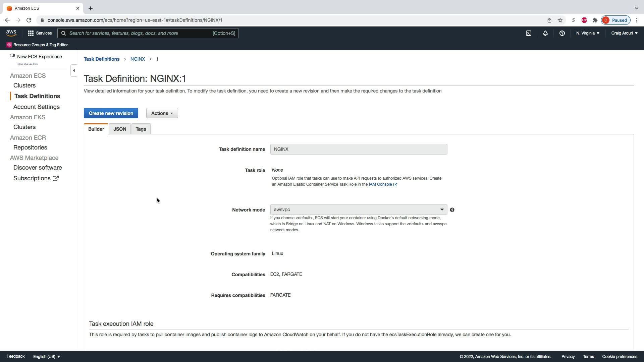Click the Resource Groups & Tag Editor icon
This screenshot has width=644, height=362.
(9, 45)
